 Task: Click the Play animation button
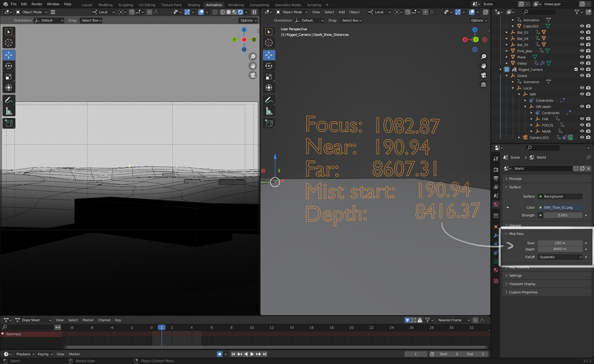tap(252, 354)
